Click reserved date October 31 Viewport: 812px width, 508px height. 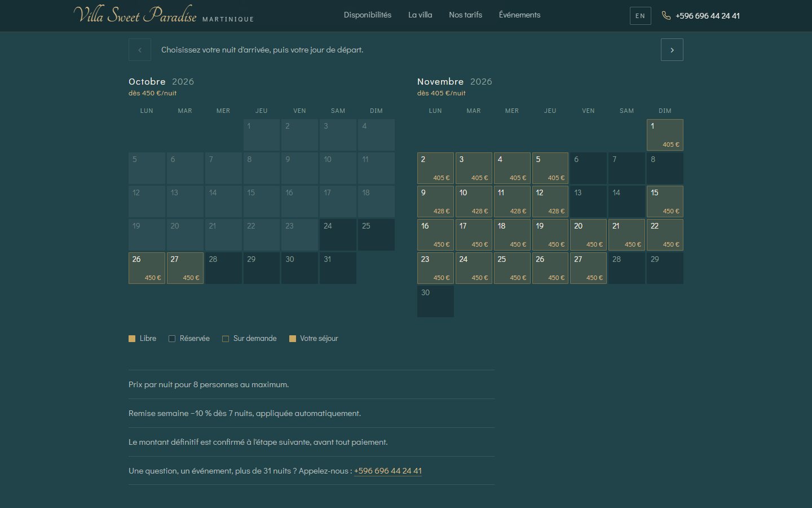click(x=338, y=268)
